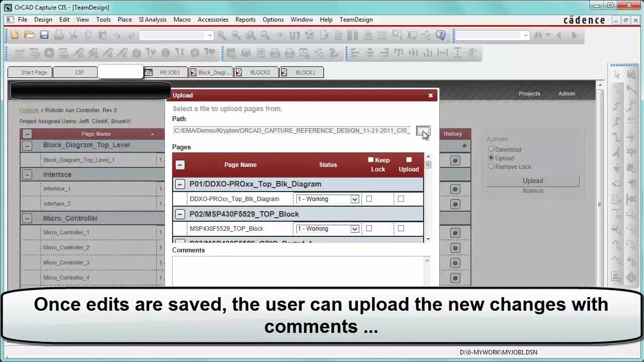
Task: Click the Projects breadcrumb link
Action: 29,110
